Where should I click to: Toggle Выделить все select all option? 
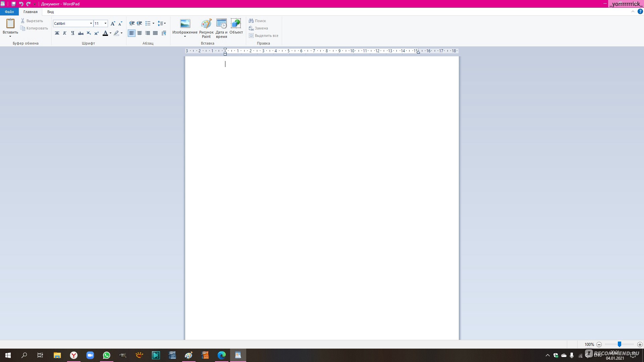(x=264, y=35)
